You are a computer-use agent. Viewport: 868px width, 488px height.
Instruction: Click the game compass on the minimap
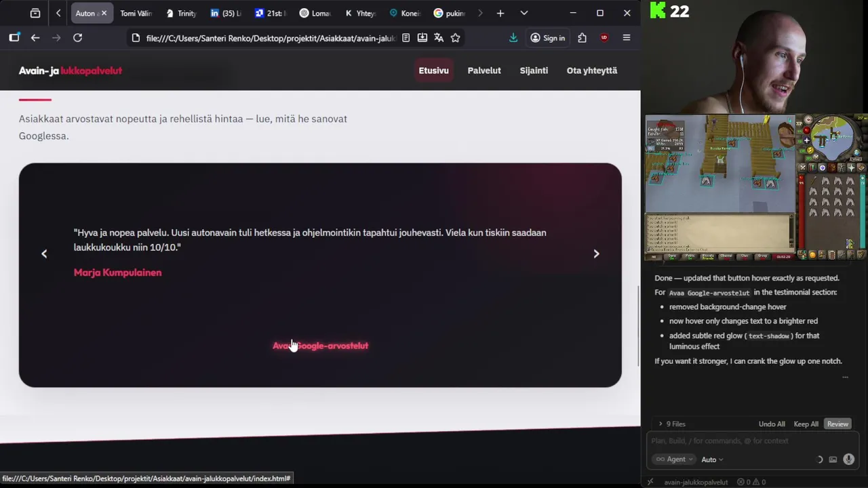pyautogui.click(x=808, y=120)
